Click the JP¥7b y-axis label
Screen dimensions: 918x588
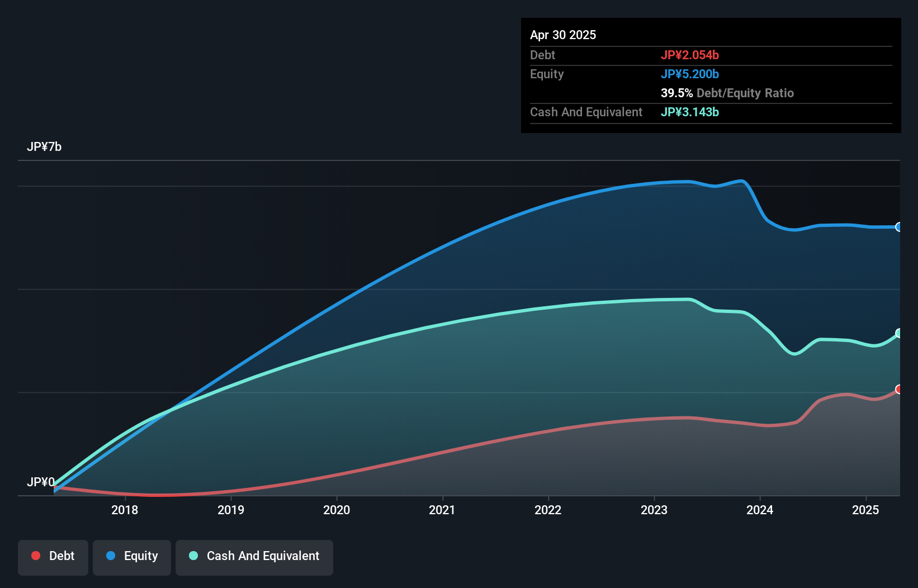(44, 147)
